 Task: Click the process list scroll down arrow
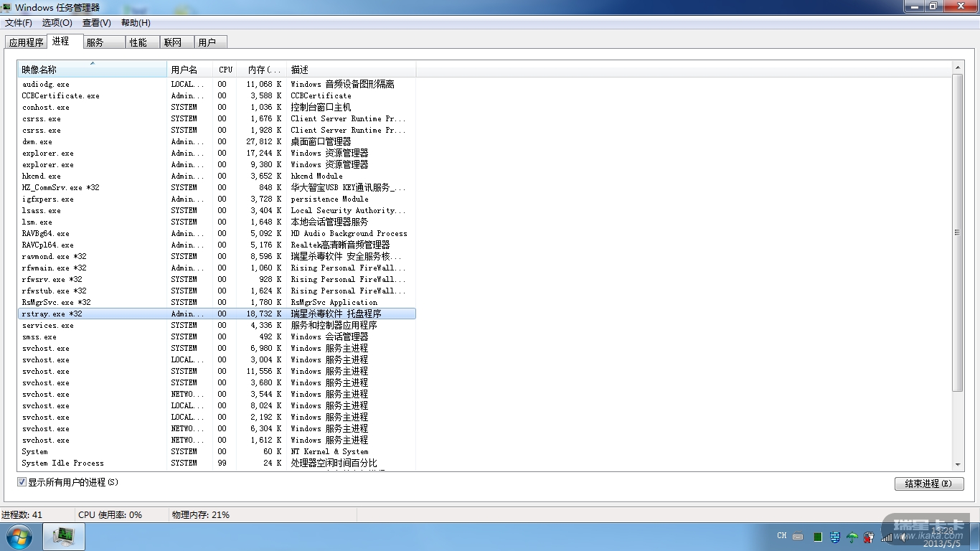pyautogui.click(x=958, y=464)
